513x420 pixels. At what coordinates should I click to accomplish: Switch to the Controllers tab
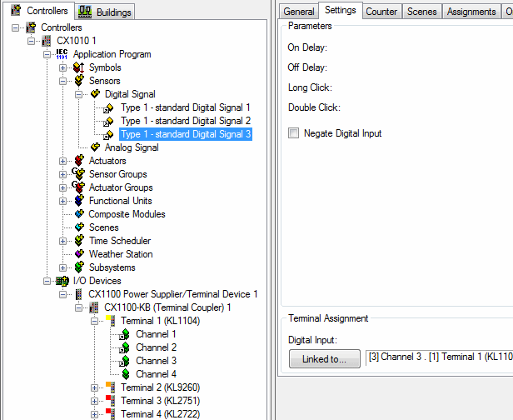point(40,11)
